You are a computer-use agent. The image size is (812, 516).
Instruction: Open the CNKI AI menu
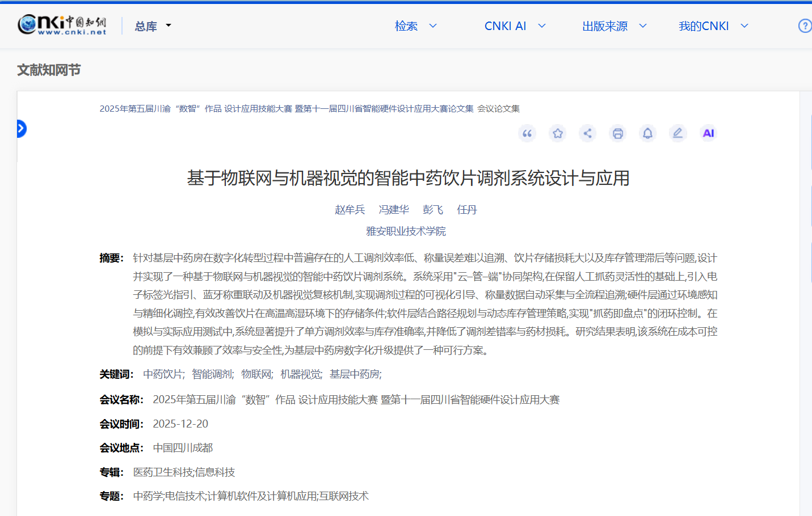coord(505,26)
